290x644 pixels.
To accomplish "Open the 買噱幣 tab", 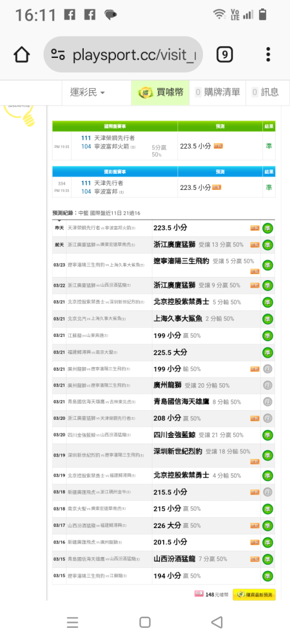I will tap(160, 92).
